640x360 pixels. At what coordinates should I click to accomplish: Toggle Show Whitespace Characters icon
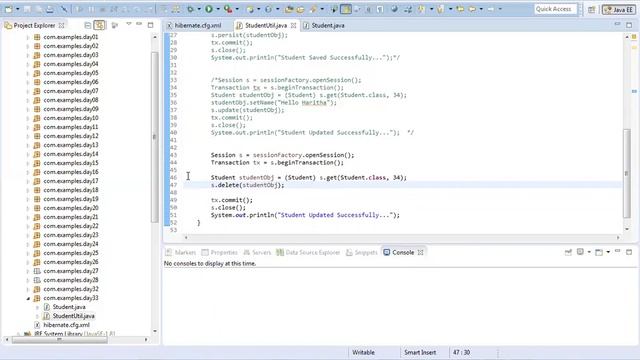click(x=380, y=9)
